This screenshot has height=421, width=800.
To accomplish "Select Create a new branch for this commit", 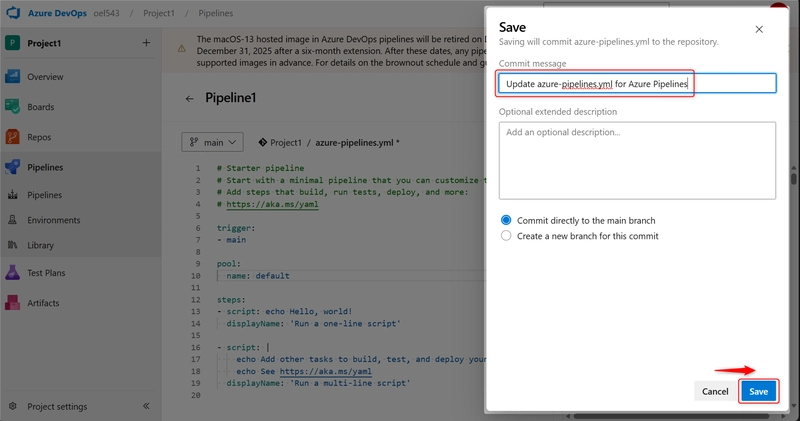I will [x=506, y=236].
